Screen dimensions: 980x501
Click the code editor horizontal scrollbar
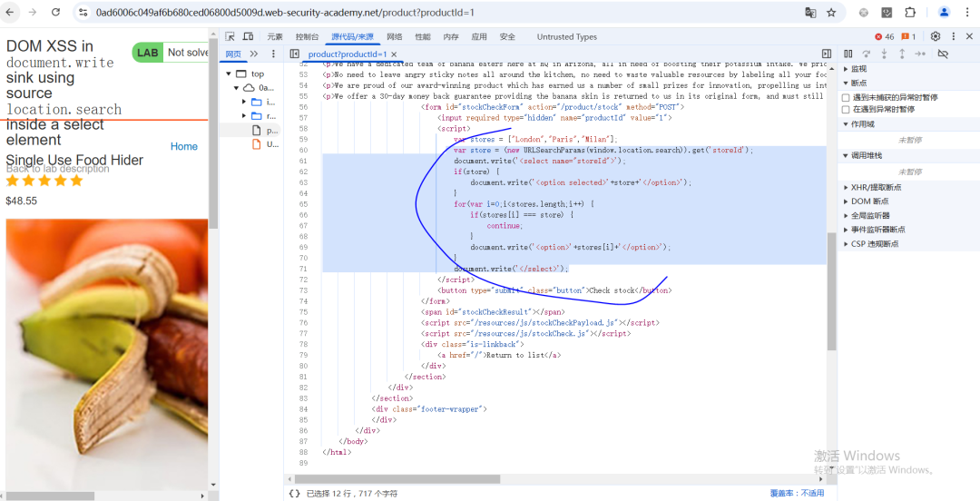click(398, 479)
